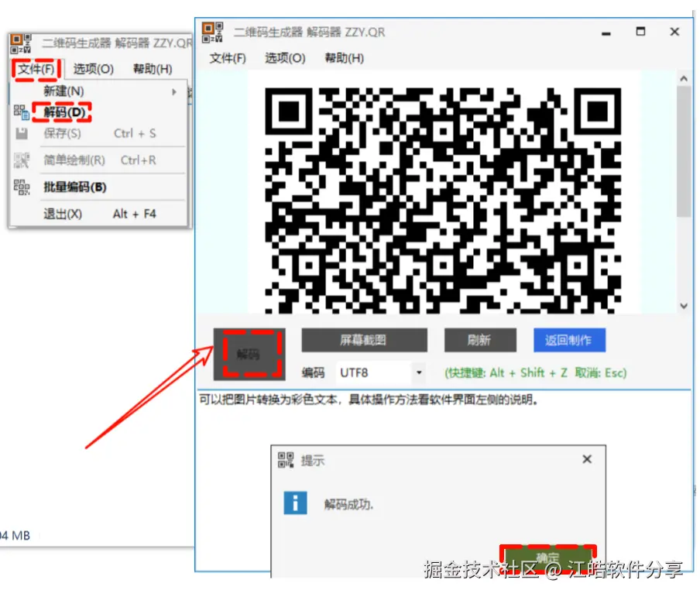Screen dimensions: 700x597
Task: Open 选项(O) menu in right window
Action: [x=285, y=58]
